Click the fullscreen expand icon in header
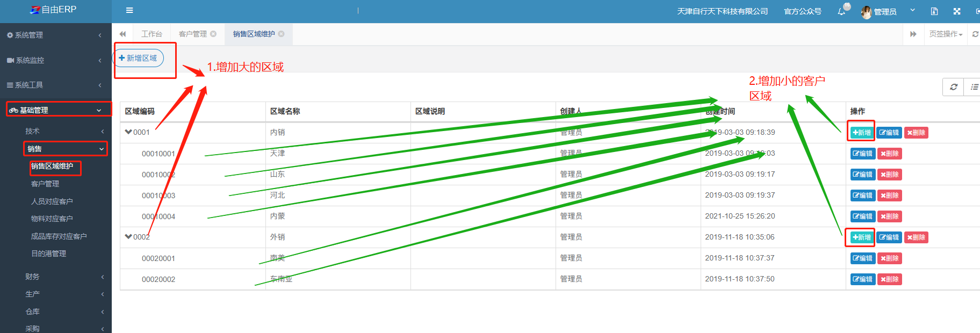 click(957, 11)
